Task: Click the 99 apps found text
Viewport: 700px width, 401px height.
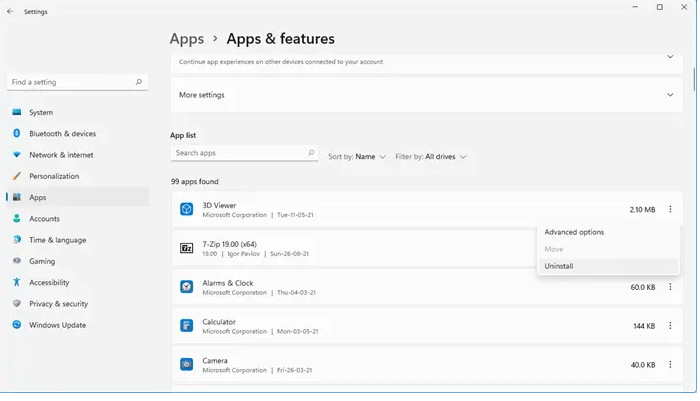Action: pos(195,182)
